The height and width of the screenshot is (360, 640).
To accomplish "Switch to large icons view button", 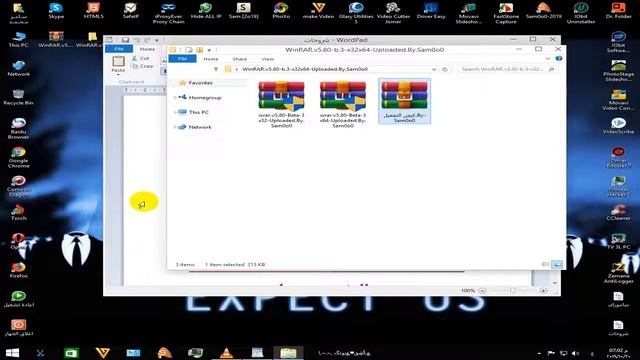I will coord(557,264).
